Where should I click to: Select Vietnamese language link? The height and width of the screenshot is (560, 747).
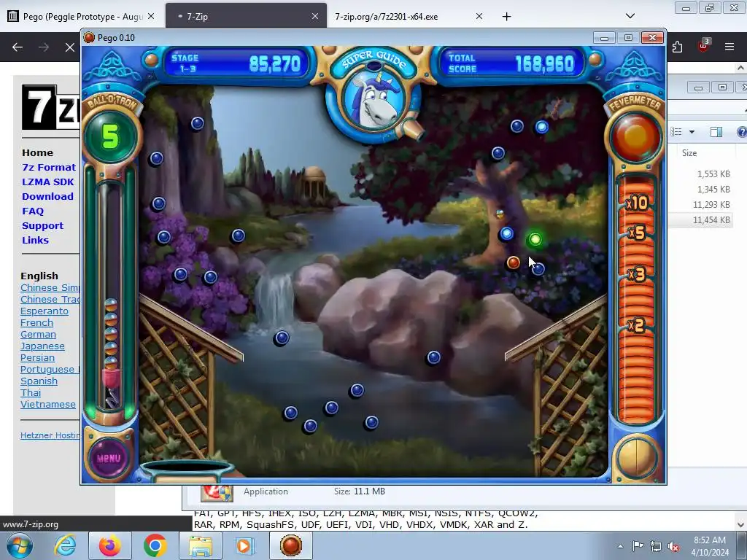click(x=47, y=405)
